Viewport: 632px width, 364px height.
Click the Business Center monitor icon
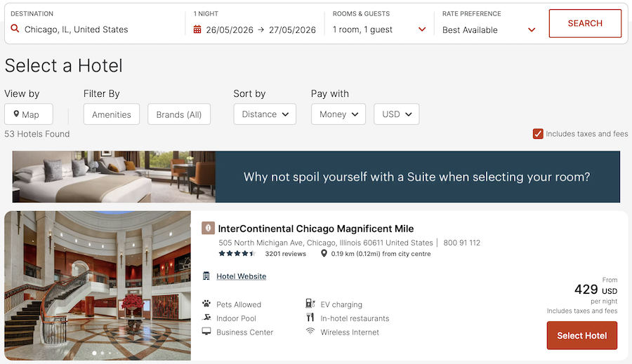(206, 331)
